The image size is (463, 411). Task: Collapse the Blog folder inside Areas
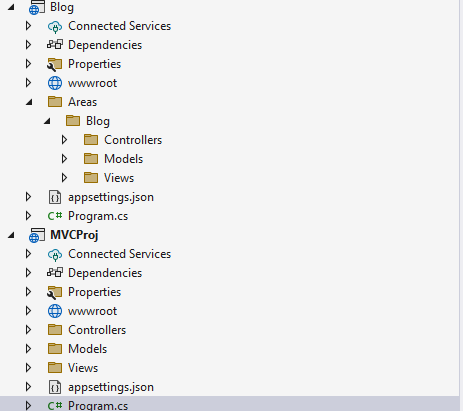pyautogui.click(x=47, y=121)
